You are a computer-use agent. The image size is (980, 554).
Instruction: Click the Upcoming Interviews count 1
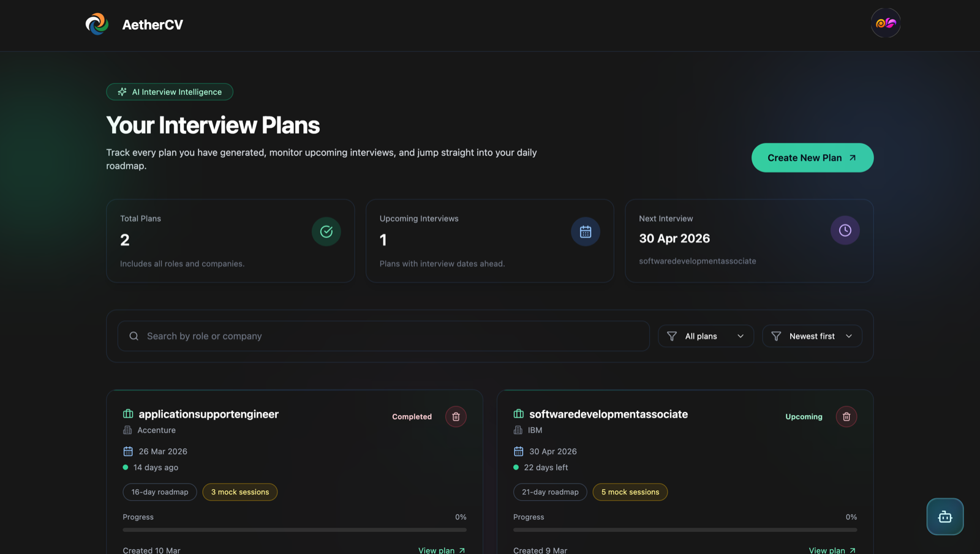(383, 240)
